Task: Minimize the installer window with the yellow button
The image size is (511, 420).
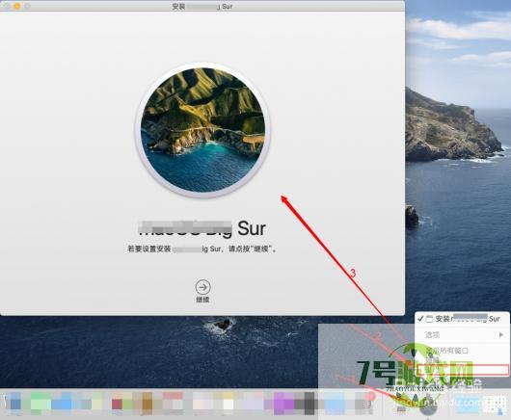Action: click(x=17, y=6)
